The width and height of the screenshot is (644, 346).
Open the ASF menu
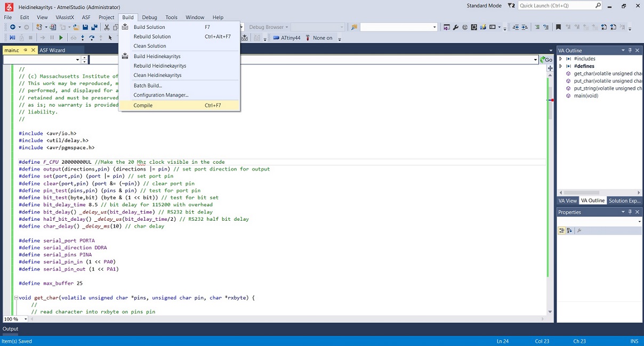coord(86,17)
